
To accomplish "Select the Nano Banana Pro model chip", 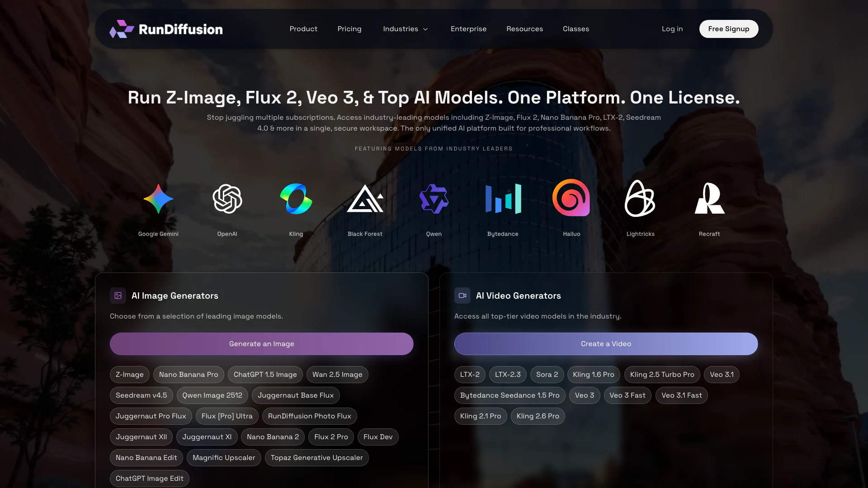I will [189, 375].
